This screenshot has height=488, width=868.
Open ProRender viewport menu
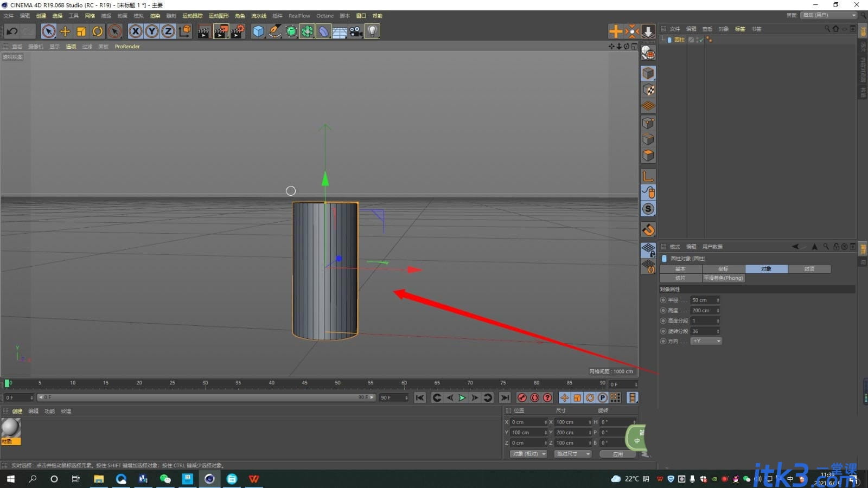click(x=127, y=47)
